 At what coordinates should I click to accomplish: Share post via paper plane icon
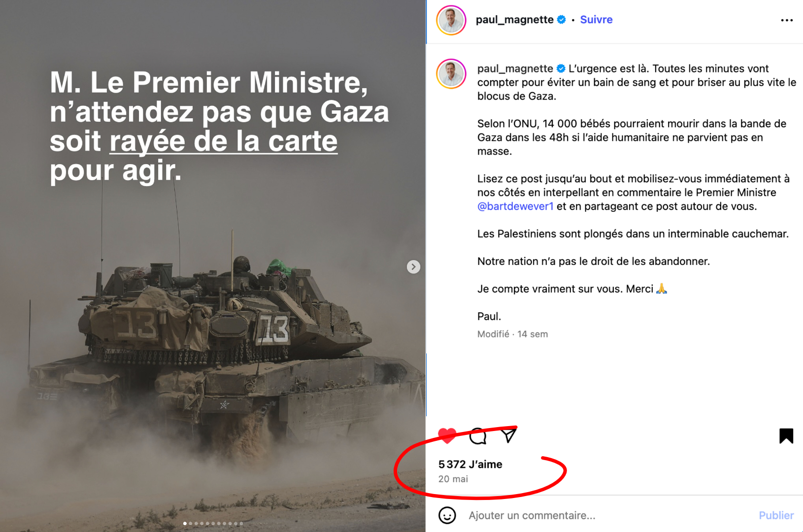(508, 435)
